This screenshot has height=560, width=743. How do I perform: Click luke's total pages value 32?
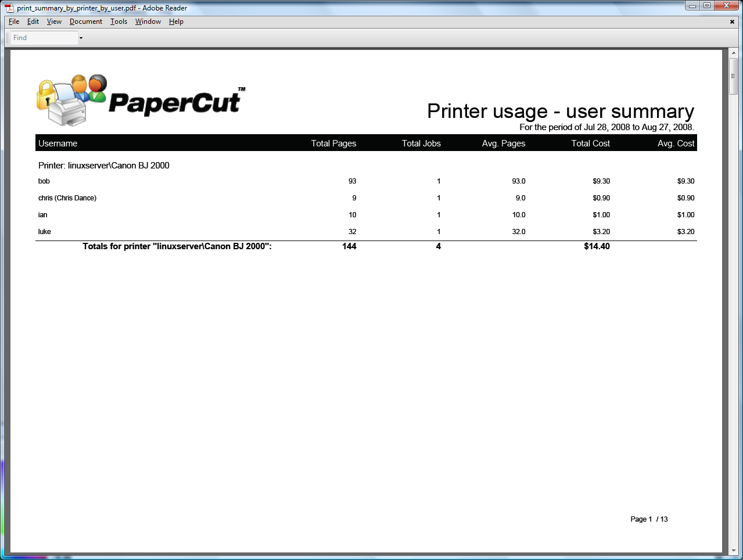click(352, 232)
